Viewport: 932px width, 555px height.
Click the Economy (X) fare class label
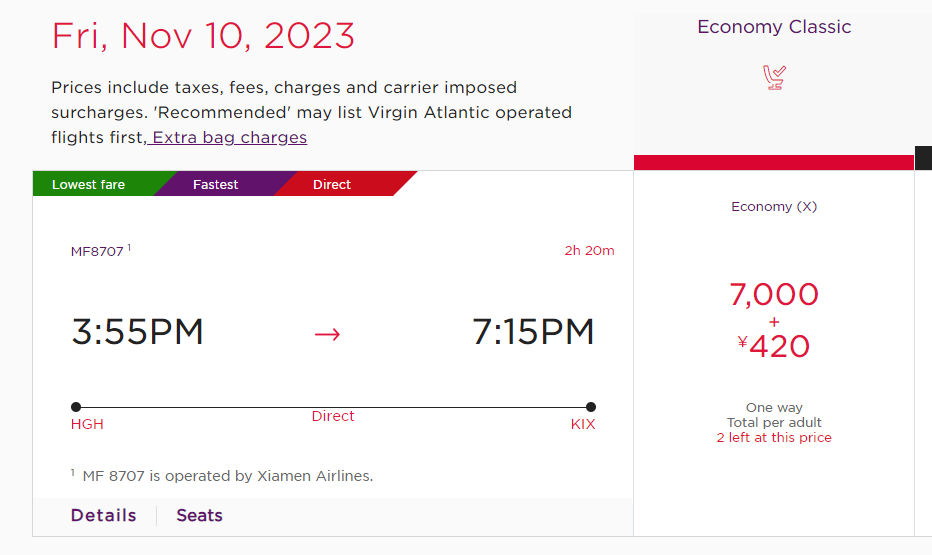774,206
